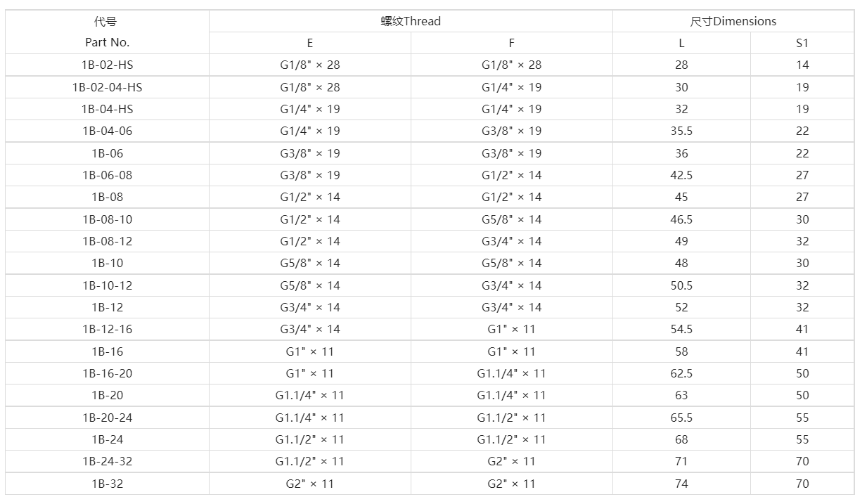The image size is (867, 504).
Task: Select the L value 50.5
Action: coord(681,285)
